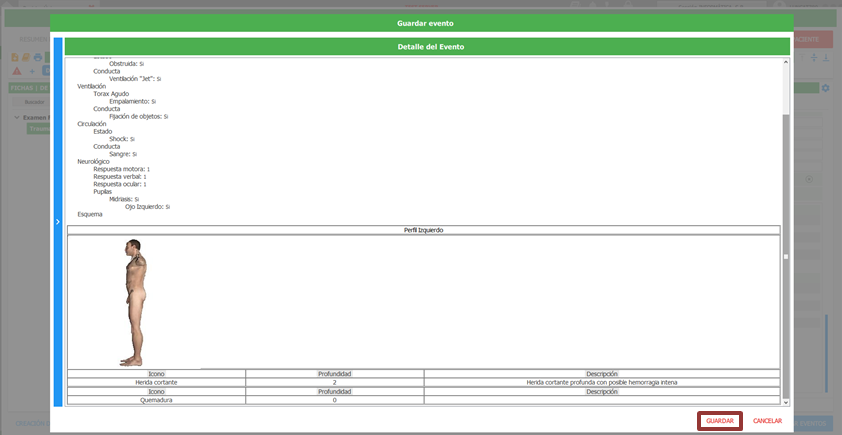
Task: Click the blue plus icon in toolbar
Action: point(32,71)
